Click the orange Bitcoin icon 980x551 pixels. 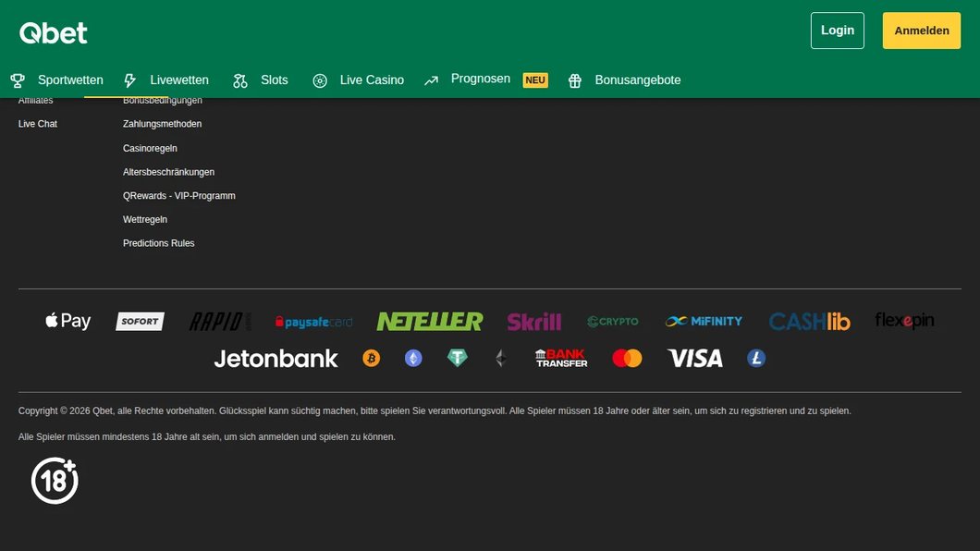click(x=372, y=358)
